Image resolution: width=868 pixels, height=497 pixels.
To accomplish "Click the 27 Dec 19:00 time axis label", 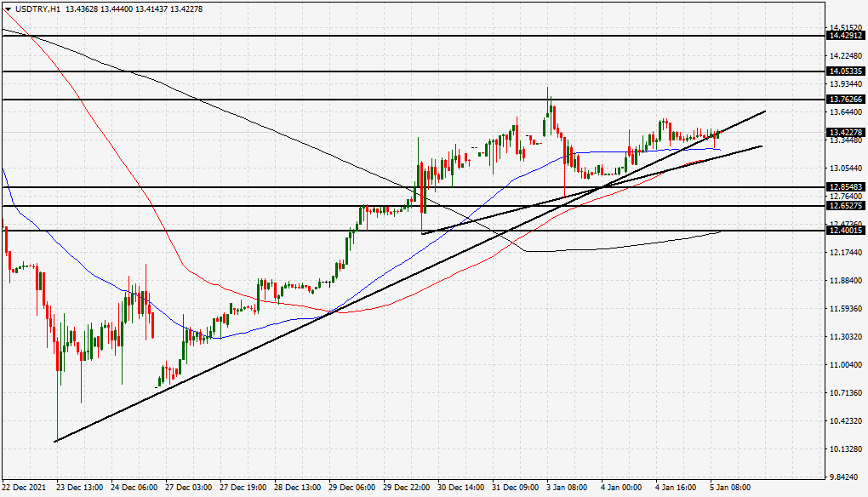I will pyautogui.click(x=243, y=488).
